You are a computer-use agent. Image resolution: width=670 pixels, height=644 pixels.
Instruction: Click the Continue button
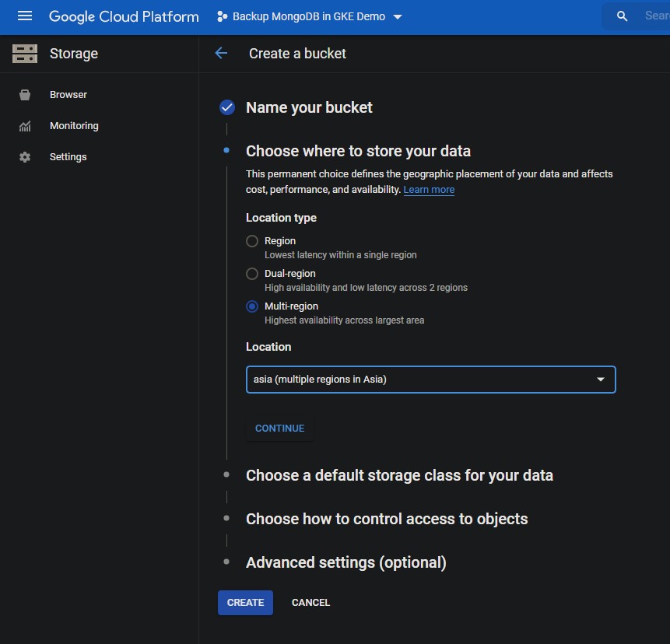[279, 429]
